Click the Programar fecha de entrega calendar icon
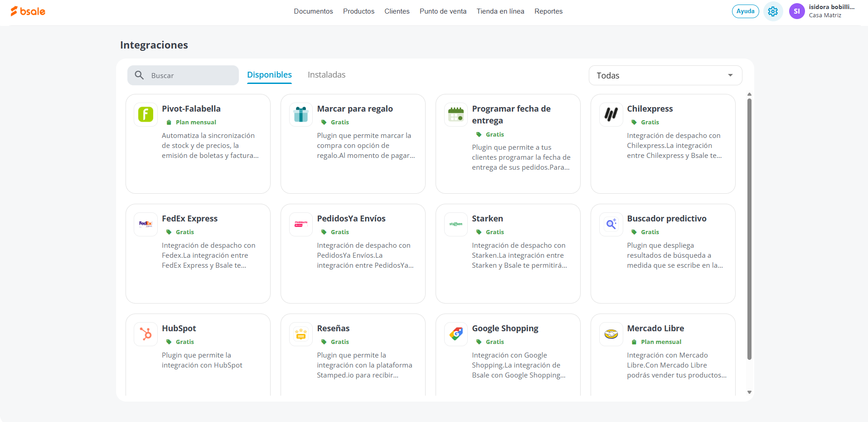 456,114
